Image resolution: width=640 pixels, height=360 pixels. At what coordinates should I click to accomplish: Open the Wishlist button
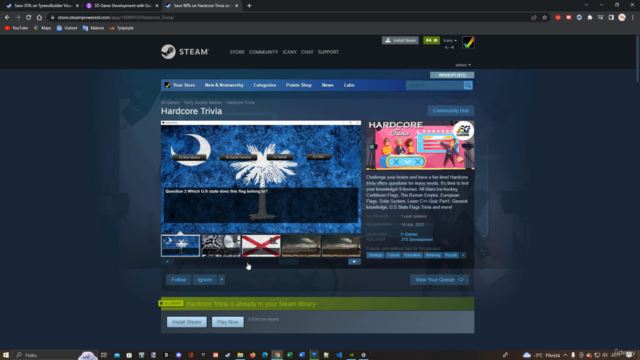point(452,75)
